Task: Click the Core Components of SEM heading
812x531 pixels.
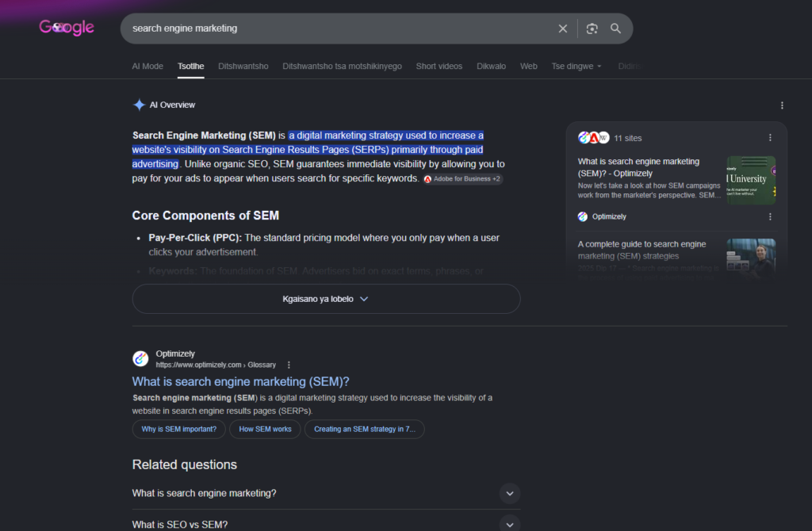Action: [x=205, y=216]
